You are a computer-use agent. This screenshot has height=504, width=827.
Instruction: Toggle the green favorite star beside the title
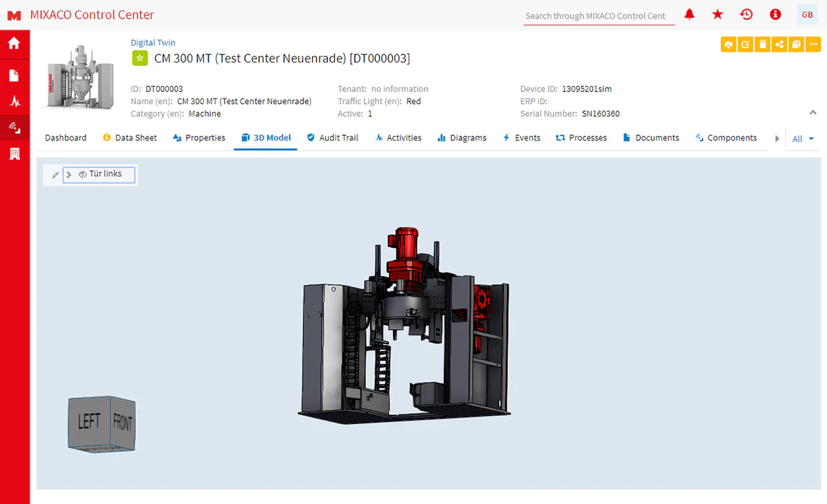pos(140,59)
